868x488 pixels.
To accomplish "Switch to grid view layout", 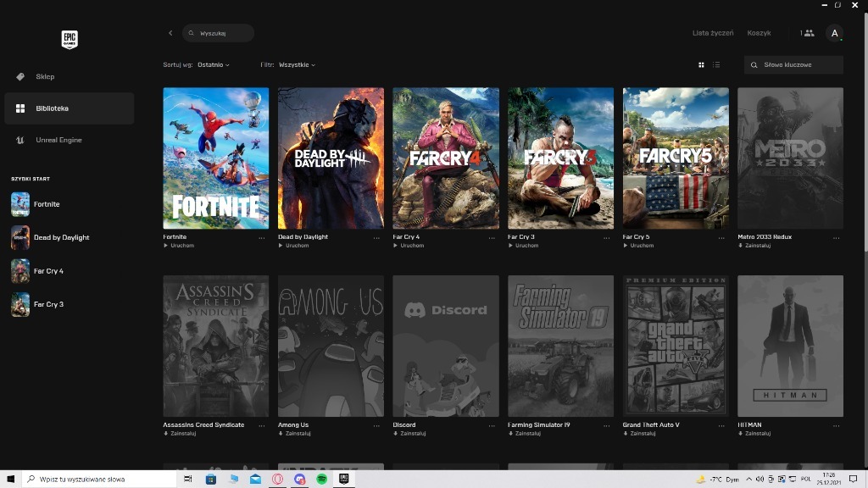I will coord(701,64).
